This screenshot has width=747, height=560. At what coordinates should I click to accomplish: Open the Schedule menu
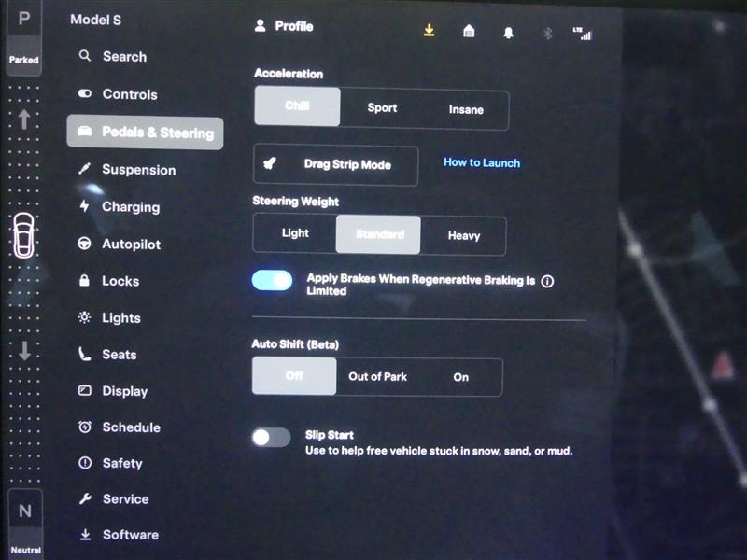pyautogui.click(x=120, y=427)
